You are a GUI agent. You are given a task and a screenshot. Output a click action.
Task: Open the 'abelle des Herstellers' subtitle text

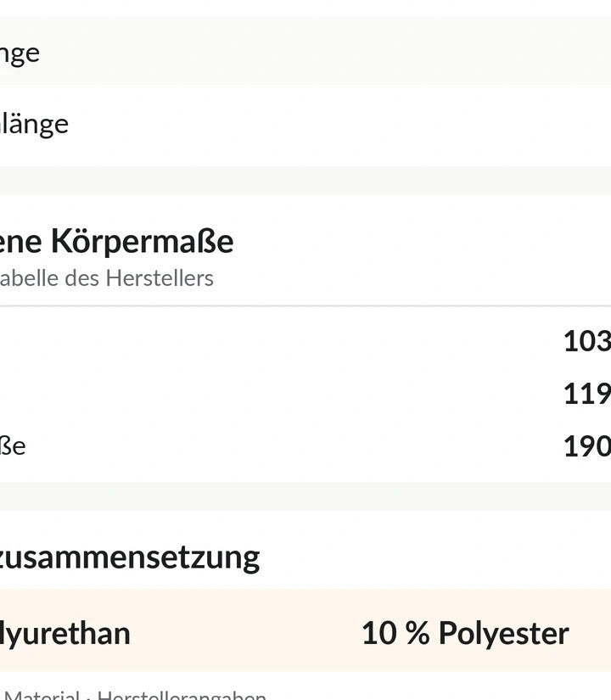point(106,278)
